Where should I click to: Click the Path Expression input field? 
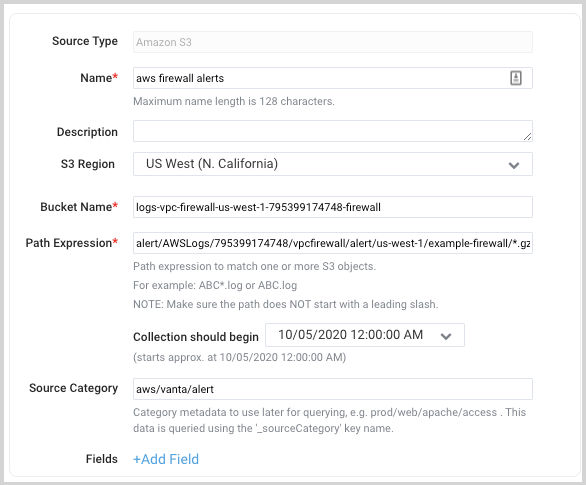tap(333, 243)
